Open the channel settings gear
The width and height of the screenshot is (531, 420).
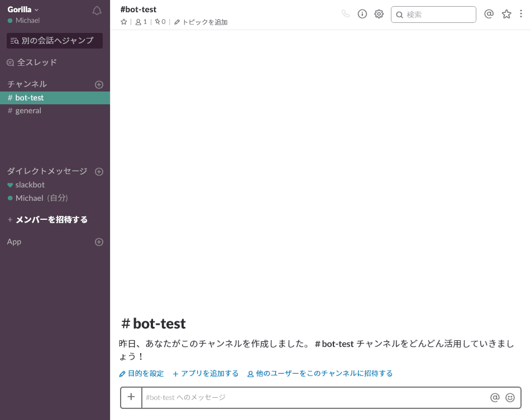tap(379, 13)
